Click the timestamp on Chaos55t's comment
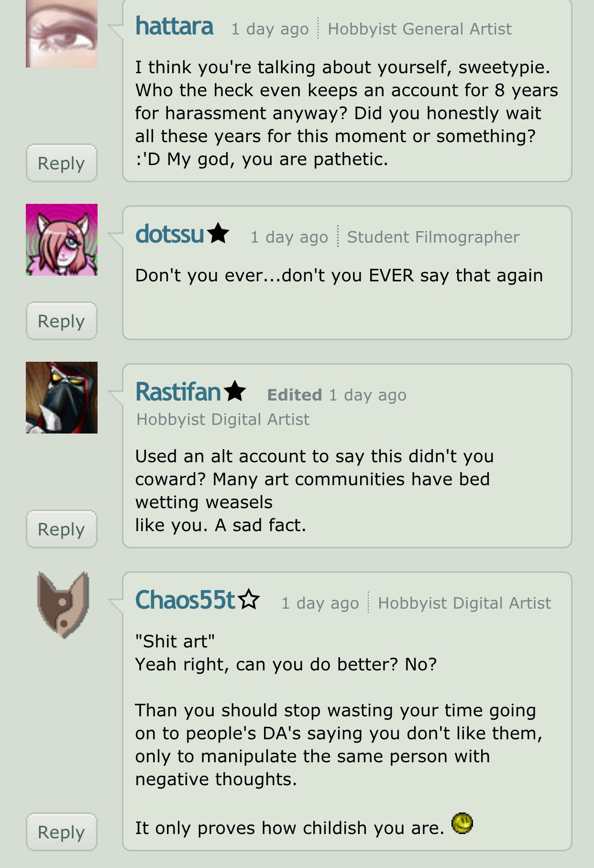The height and width of the screenshot is (868, 594). click(x=320, y=603)
